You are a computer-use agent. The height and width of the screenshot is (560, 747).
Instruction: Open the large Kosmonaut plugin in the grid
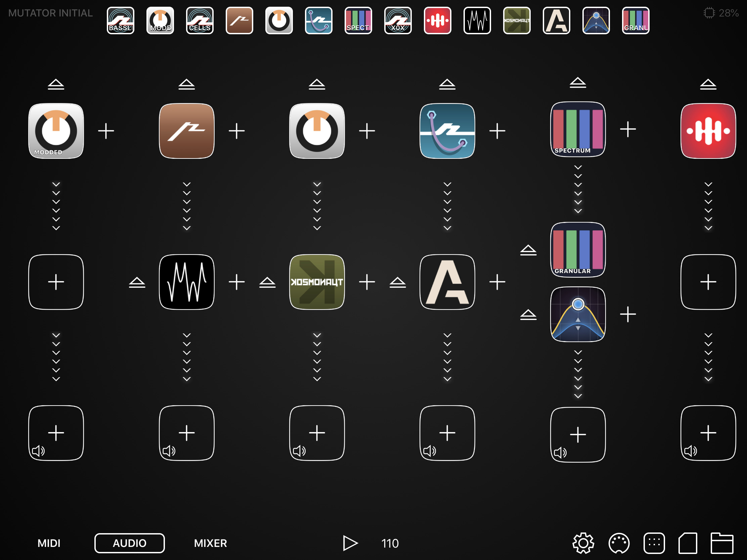[317, 282]
